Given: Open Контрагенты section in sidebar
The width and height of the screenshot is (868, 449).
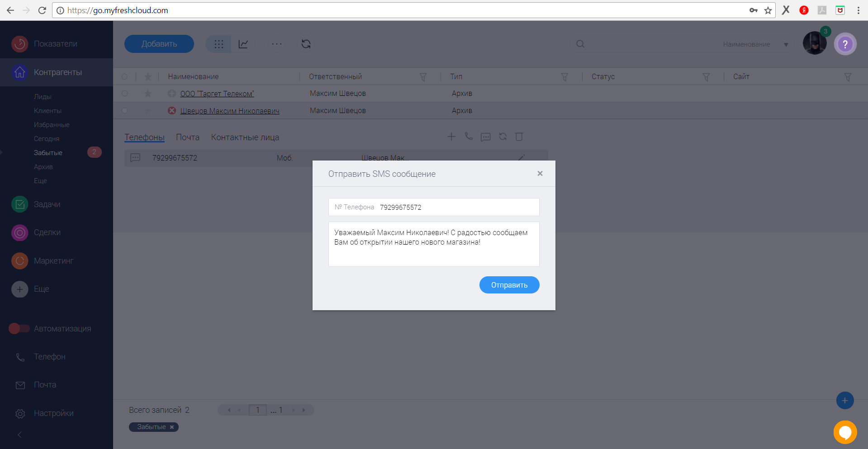Looking at the screenshot, I should [56, 72].
